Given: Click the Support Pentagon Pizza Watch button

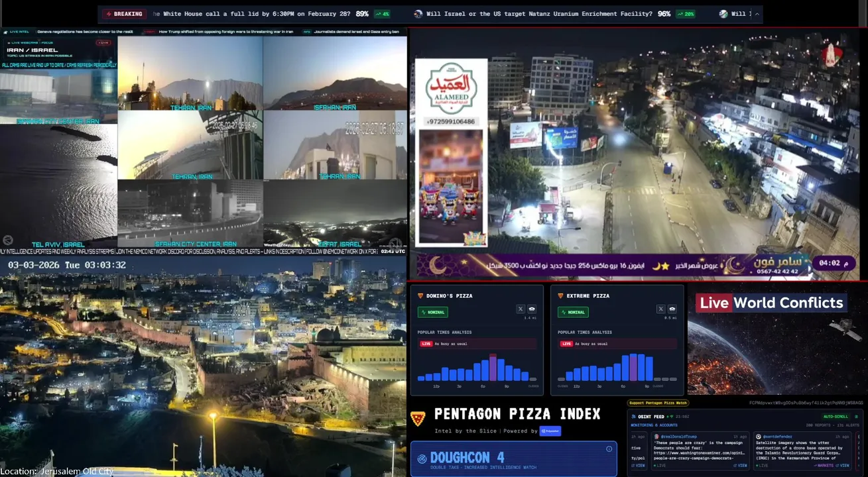Looking at the screenshot, I should coord(658,403).
